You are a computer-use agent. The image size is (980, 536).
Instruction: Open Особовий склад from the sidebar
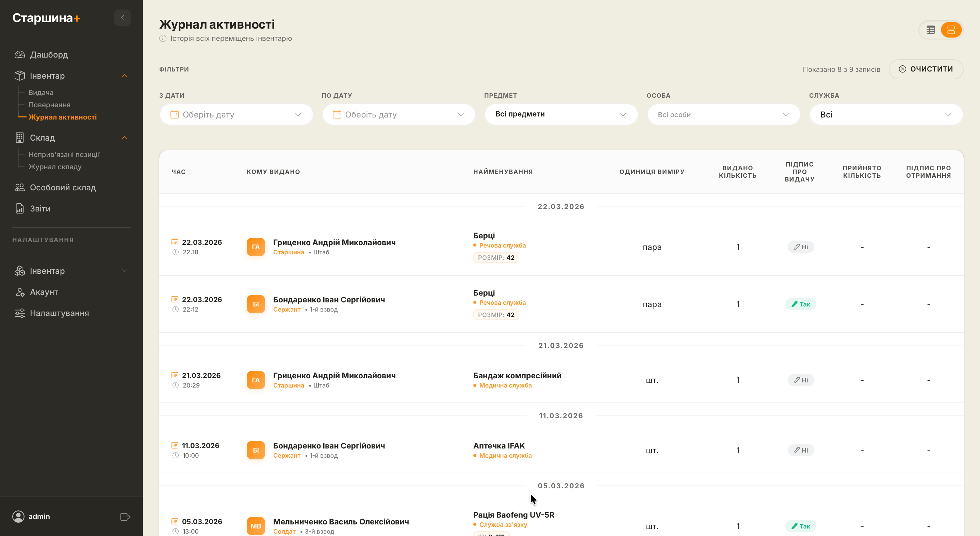pyautogui.click(x=63, y=188)
